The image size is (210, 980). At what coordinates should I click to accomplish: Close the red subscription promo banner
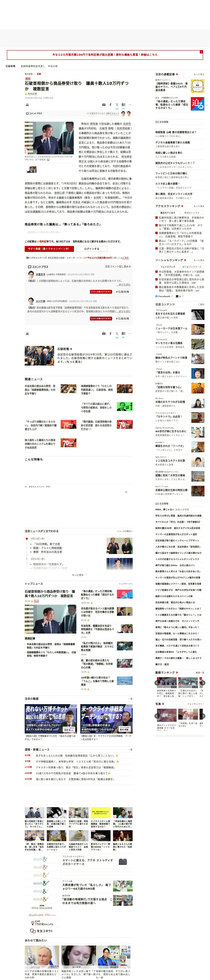click(x=201, y=52)
